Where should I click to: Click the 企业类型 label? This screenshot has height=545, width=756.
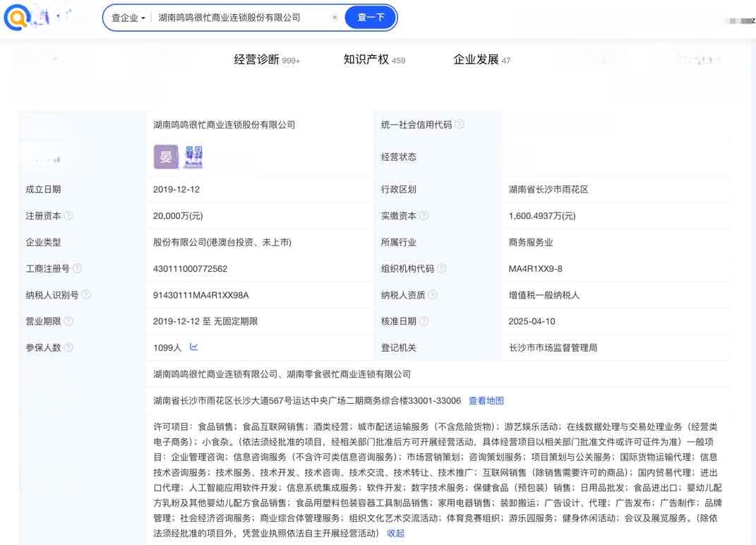pos(43,242)
